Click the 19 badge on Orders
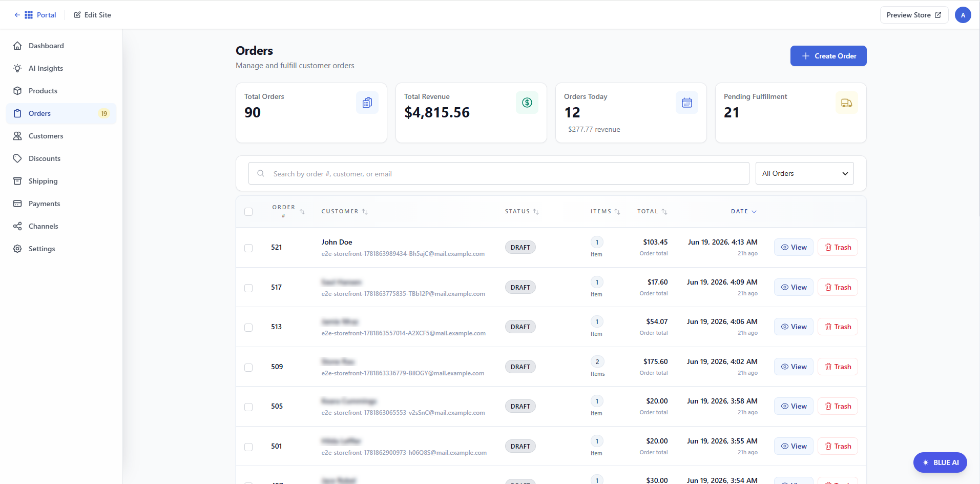Image resolution: width=980 pixels, height=484 pixels. [104, 113]
